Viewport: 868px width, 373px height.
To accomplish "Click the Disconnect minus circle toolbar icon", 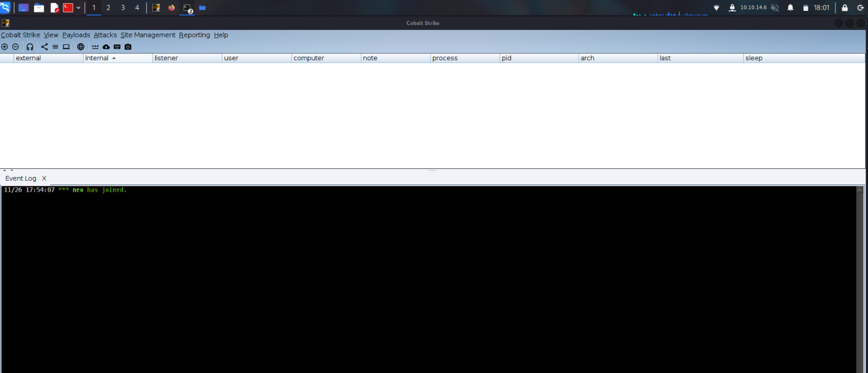I will pyautogui.click(x=15, y=47).
